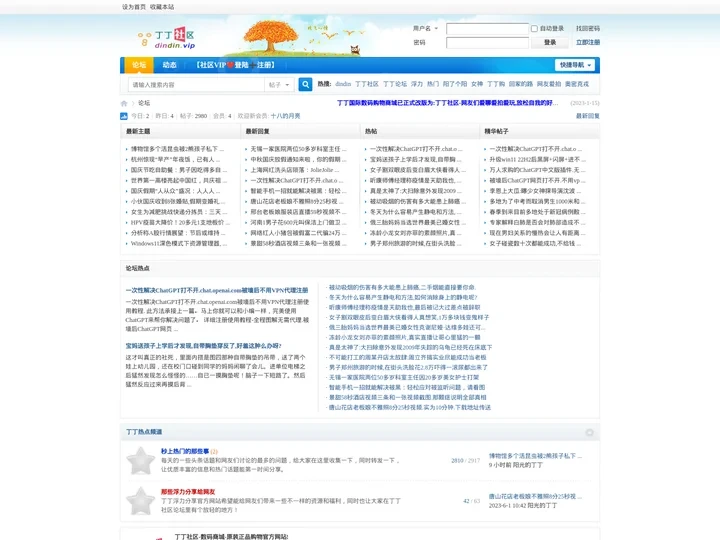Open headline 宝妈送孩子上学后才发现
This screenshot has width=720, height=540.
pyautogui.click(x=203, y=346)
